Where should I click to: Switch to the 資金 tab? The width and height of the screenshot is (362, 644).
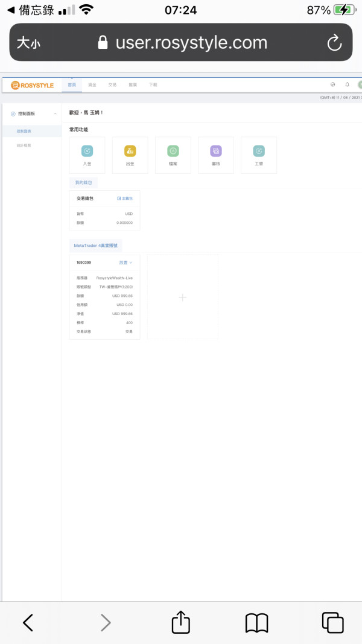click(x=92, y=85)
